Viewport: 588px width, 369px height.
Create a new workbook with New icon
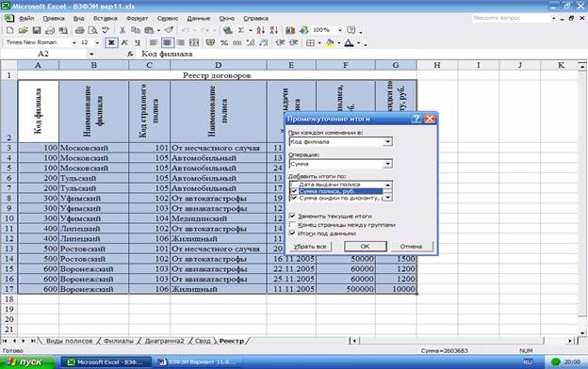point(10,30)
